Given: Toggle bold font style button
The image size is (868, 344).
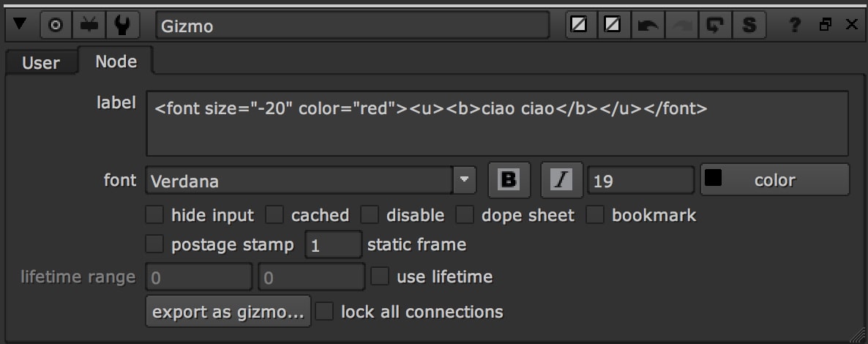Looking at the screenshot, I should click(509, 180).
